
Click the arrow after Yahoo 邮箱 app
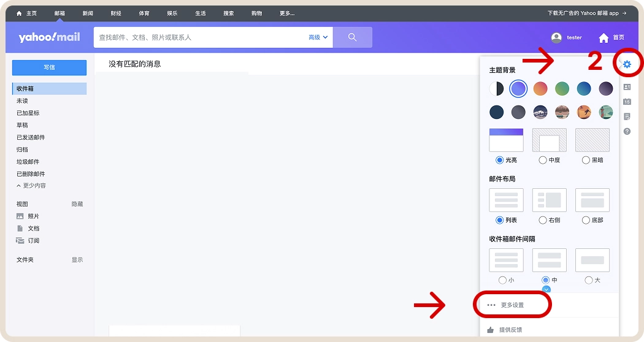coord(624,13)
